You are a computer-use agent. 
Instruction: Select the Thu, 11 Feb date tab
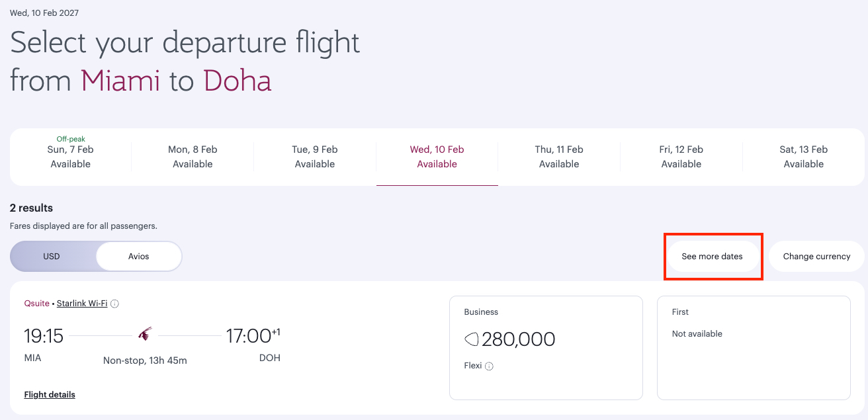559,156
